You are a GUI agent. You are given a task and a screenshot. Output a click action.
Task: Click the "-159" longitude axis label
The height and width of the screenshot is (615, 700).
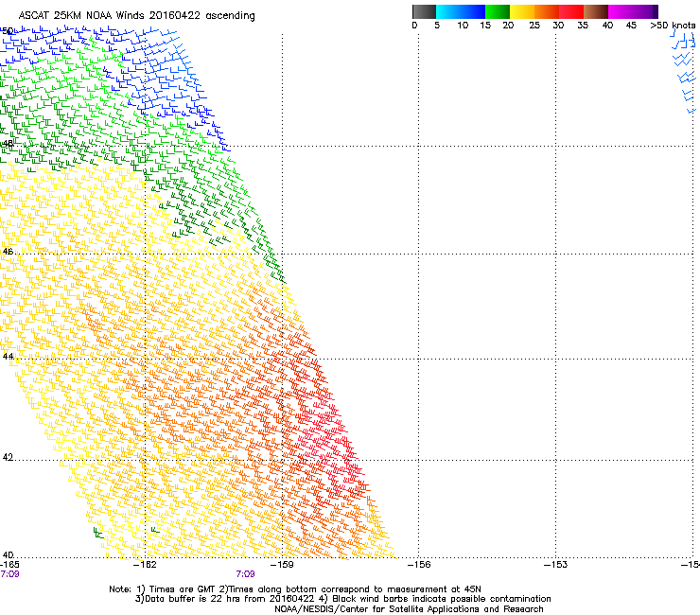[283, 564]
